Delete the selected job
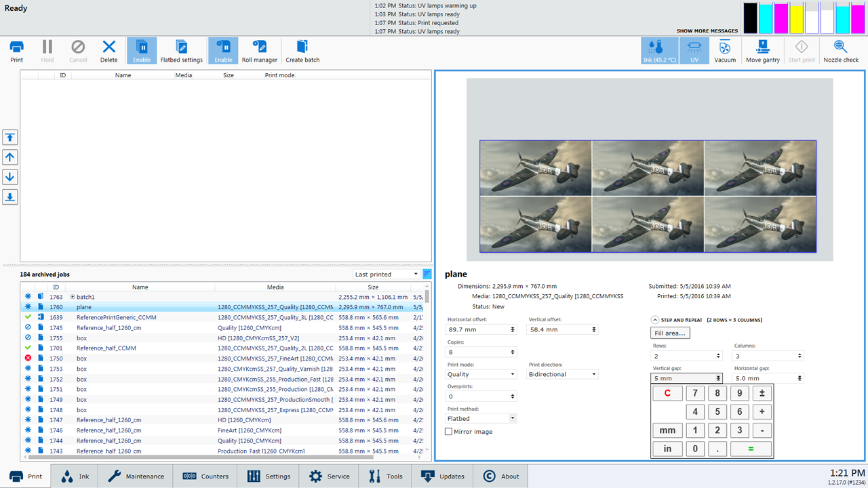The width and height of the screenshot is (868, 488). pyautogui.click(x=109, y=51)
